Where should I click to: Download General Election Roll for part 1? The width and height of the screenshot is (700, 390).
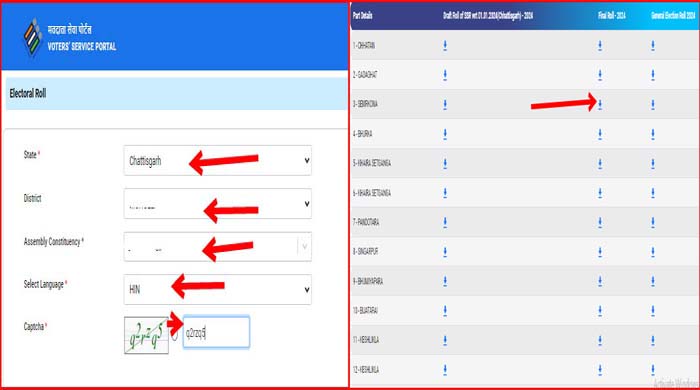pyautogui.click(x=653, y=46)
